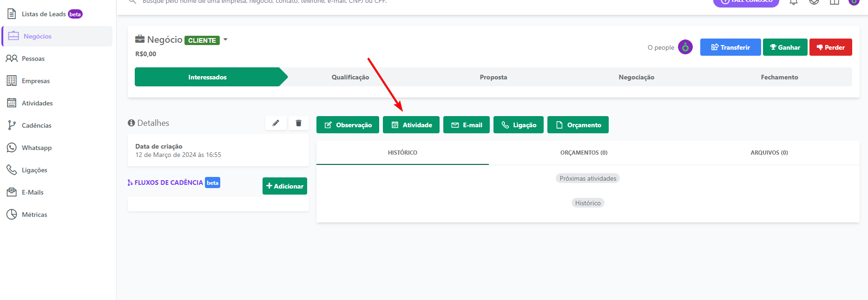Select the Histórico tab

(x=402, y=153)
